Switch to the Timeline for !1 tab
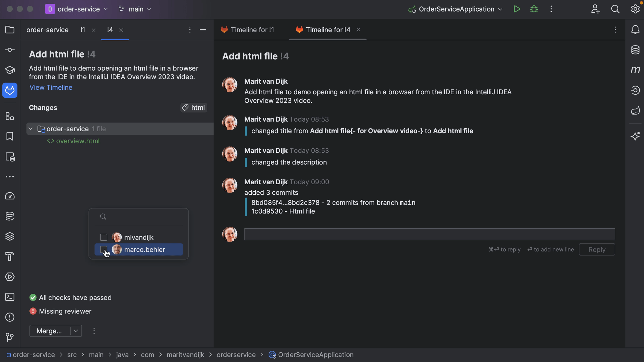Screen dimensions: 644x362 tap(252, 30)
